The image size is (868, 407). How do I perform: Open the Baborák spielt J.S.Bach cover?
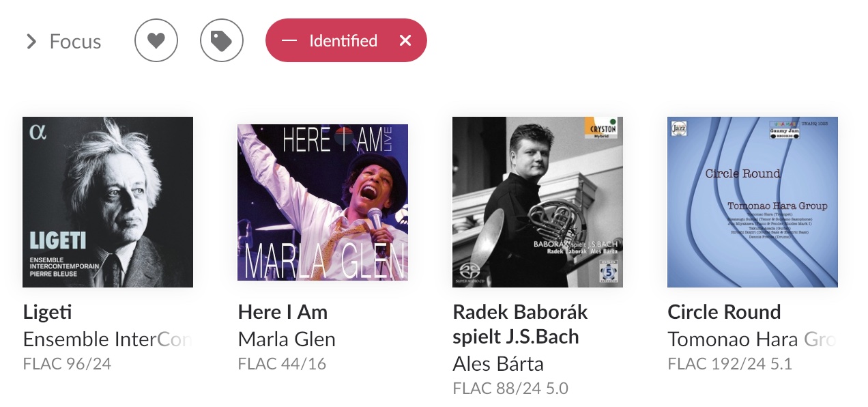[538, 202]
